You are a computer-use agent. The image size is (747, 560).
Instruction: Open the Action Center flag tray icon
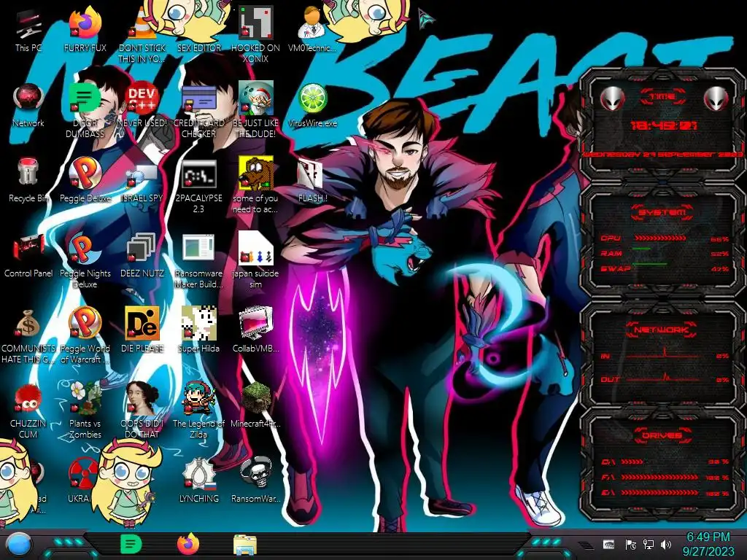coord(631,545)
